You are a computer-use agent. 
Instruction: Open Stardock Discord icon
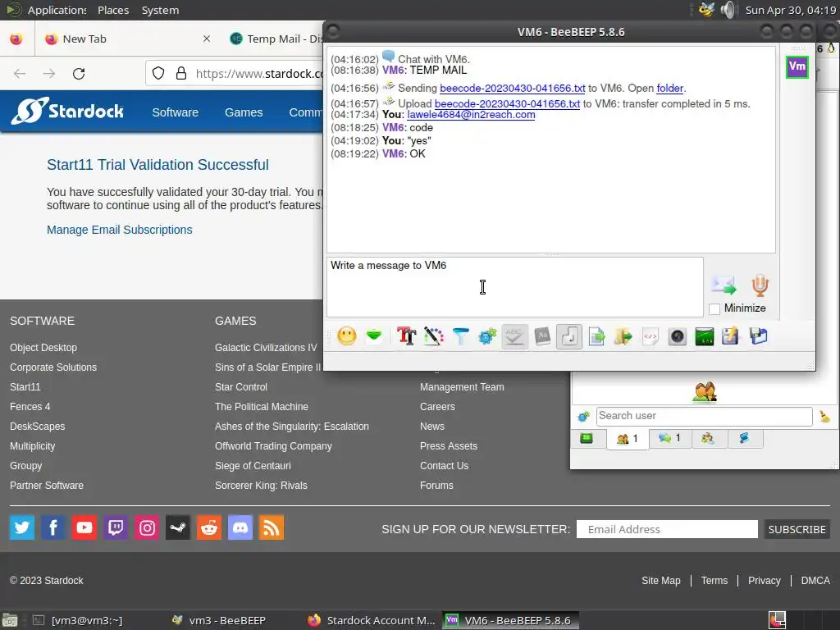pos(240,527)
